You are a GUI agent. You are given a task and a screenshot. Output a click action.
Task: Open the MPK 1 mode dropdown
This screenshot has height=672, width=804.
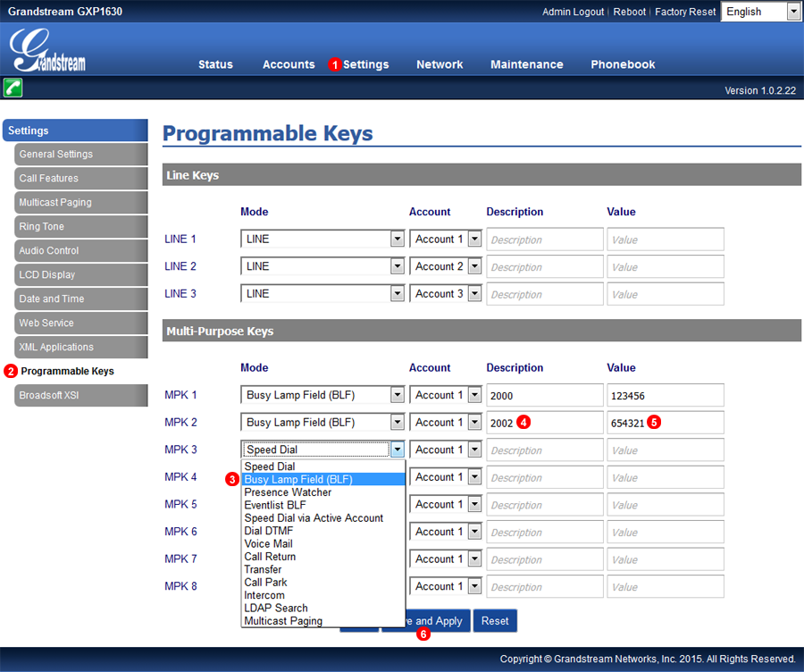tap(322, 395)
